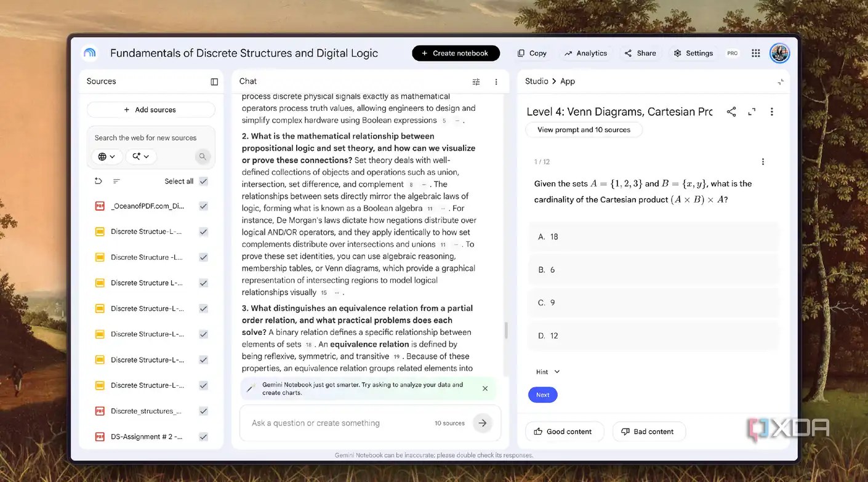Select answer B. 6
This screenshot has height=482, width=868.
[x=654, y=270]
